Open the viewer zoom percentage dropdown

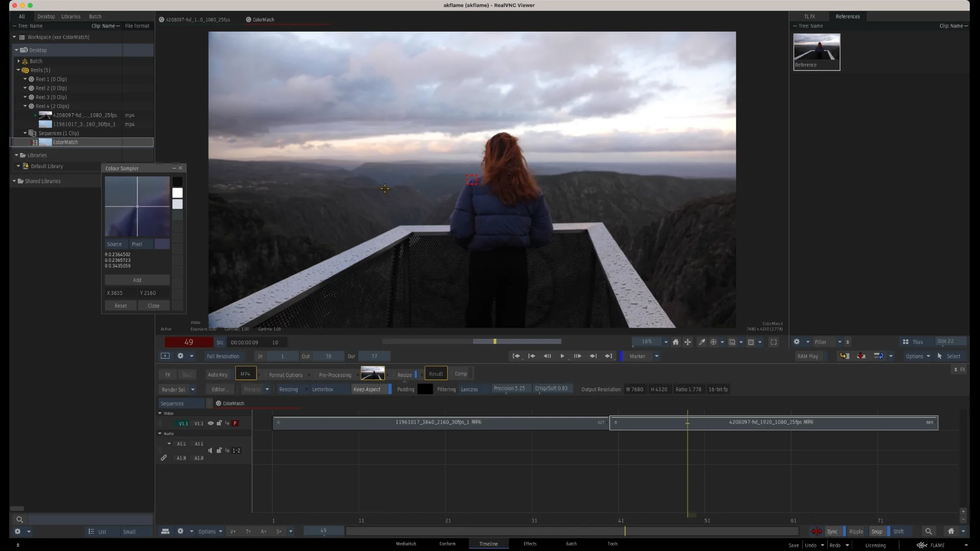click(666, 342)
